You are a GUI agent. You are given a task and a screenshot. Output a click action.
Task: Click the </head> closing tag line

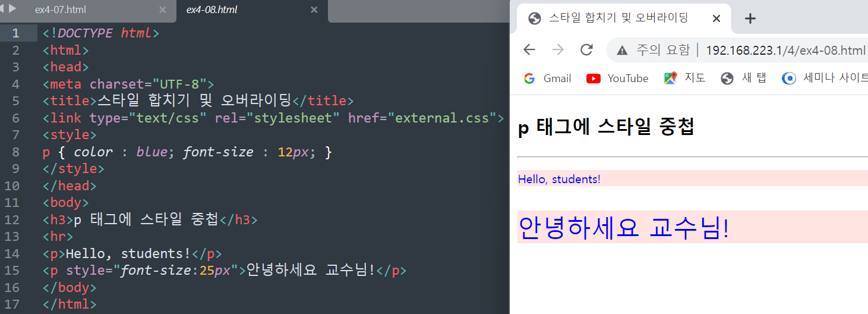(70, 186)
